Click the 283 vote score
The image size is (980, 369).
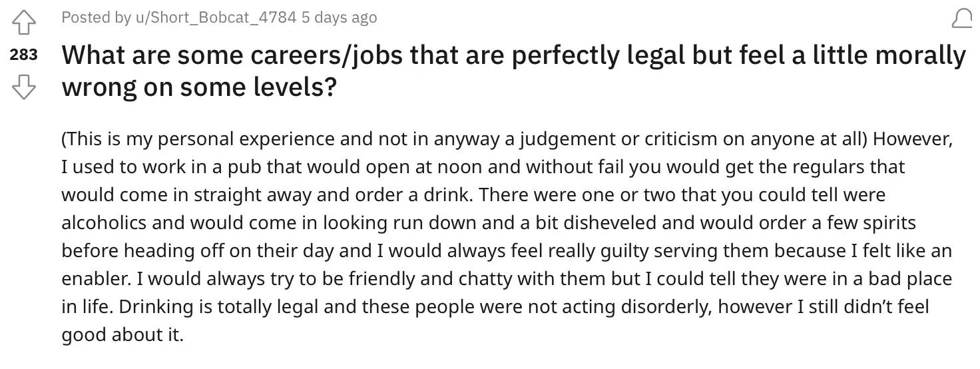coord(23,55)
